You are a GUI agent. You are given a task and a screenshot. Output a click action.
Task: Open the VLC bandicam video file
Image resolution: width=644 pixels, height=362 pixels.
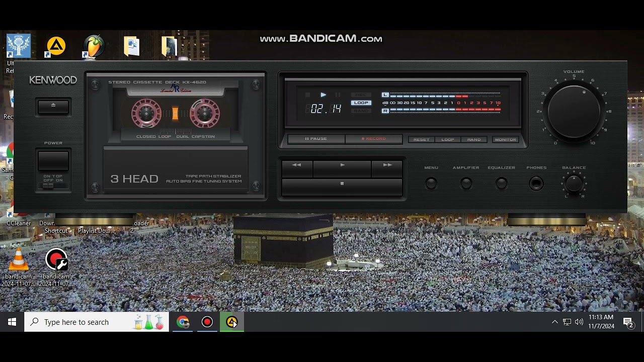point(19,267)
